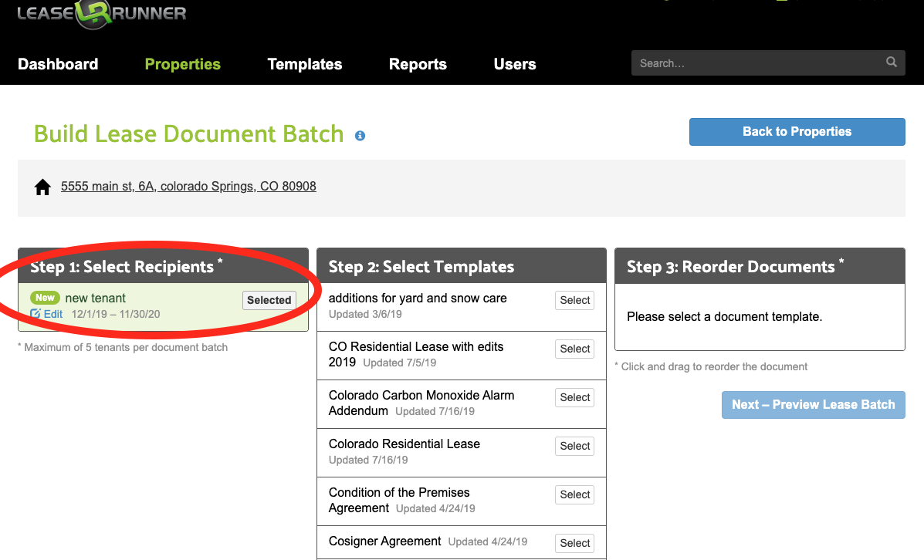The width and height of the screenshot is (924, 560).
Task: Click the magnifying glass in the search bar
Action: click(891, 62)
